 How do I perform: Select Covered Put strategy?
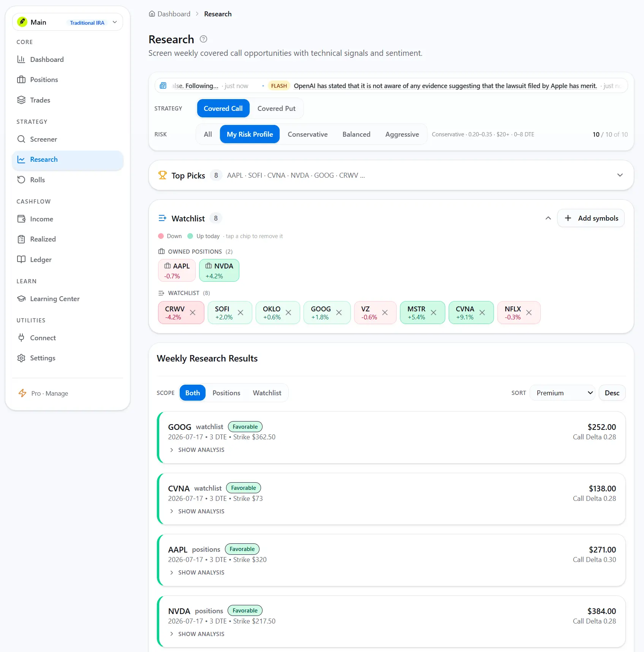tap(276, 108)
